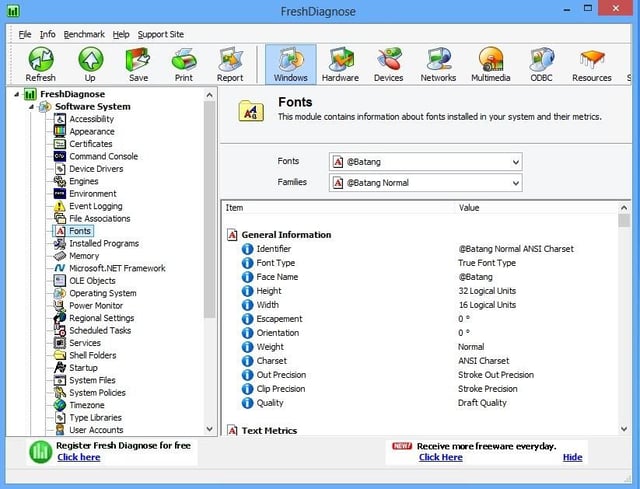Select the Hardware category icon
640x489 pixels.
340,64
